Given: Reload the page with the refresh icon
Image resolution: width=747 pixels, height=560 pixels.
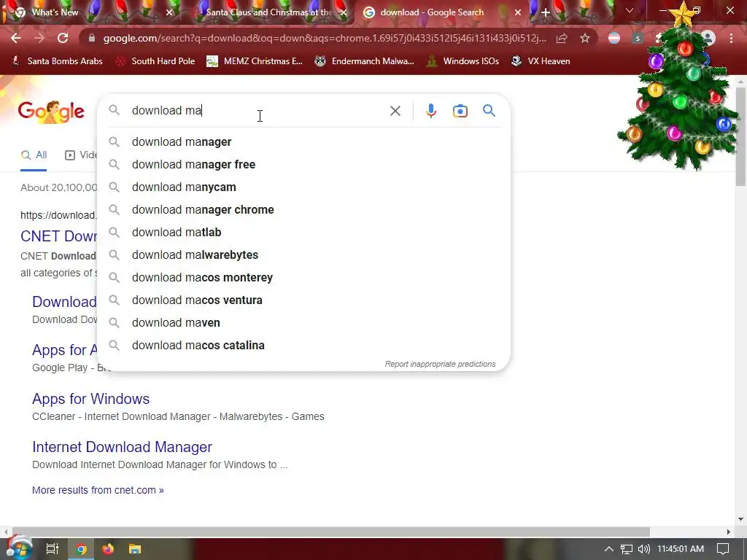Looking at the screenshot, I should click(63, 38).
